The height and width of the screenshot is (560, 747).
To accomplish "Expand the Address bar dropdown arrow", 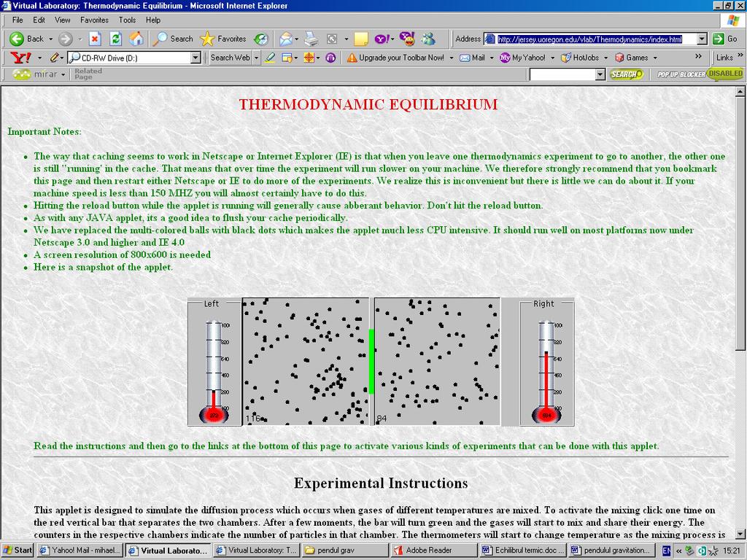I will [x=702, y=39].
